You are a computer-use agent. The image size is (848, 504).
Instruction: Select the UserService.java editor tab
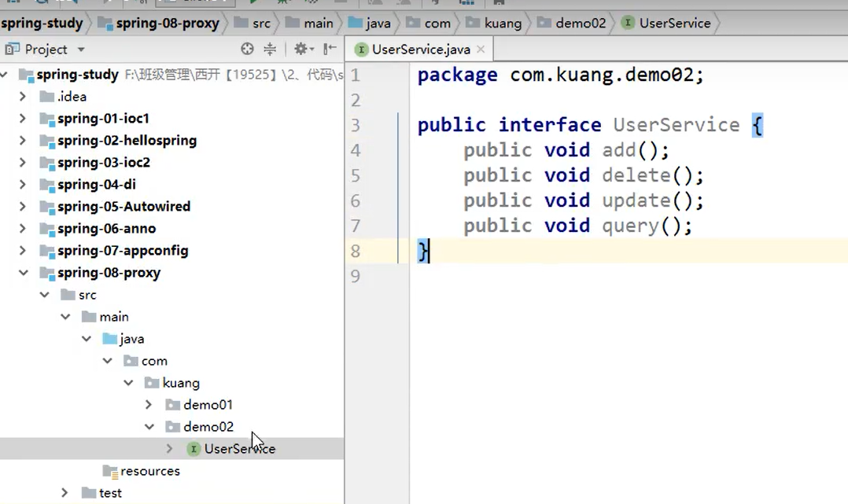(x=419, y=50)
